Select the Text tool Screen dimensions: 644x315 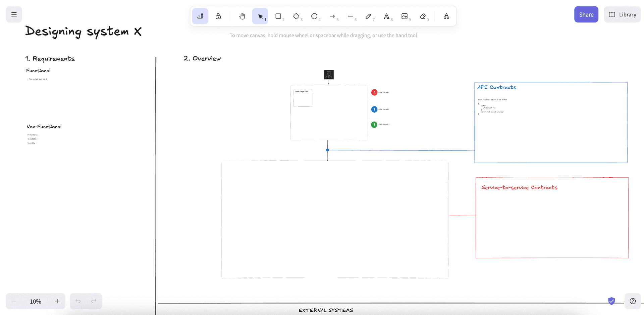click(x=387, y=16)
